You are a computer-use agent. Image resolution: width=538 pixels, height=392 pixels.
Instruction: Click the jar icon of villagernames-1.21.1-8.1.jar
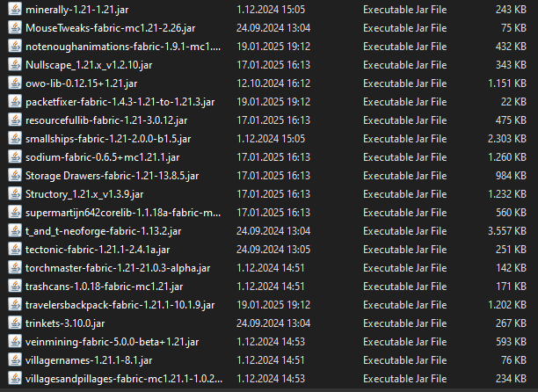click(x=14, y=359)
